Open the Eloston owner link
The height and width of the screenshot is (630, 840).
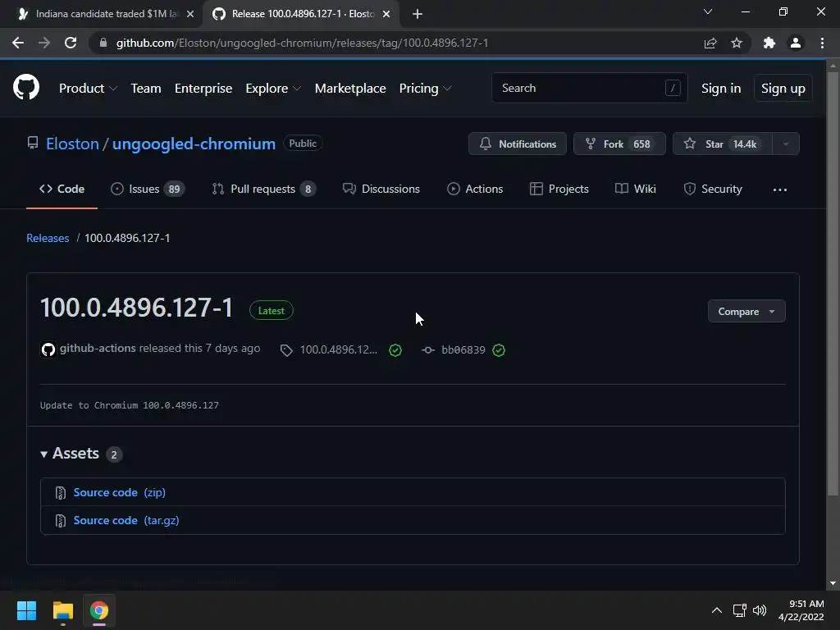[x=72, y=144]
